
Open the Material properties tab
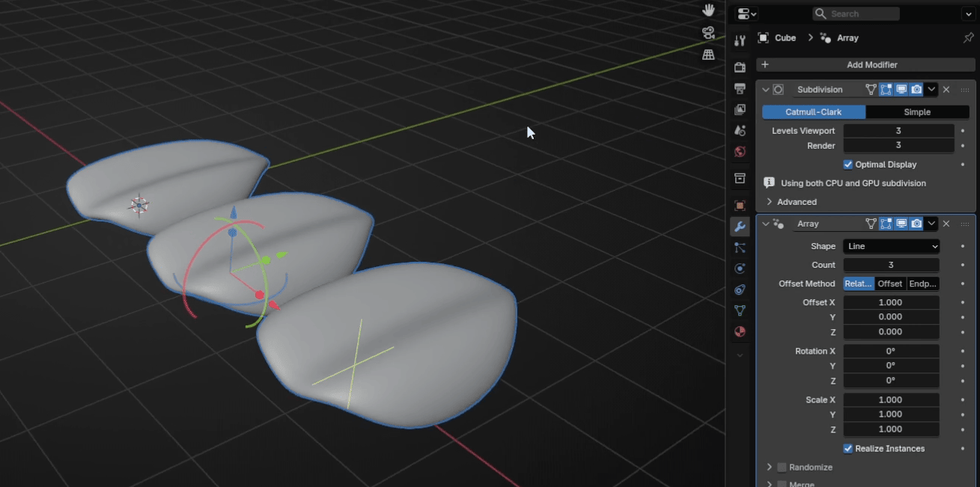coord(740,331)
